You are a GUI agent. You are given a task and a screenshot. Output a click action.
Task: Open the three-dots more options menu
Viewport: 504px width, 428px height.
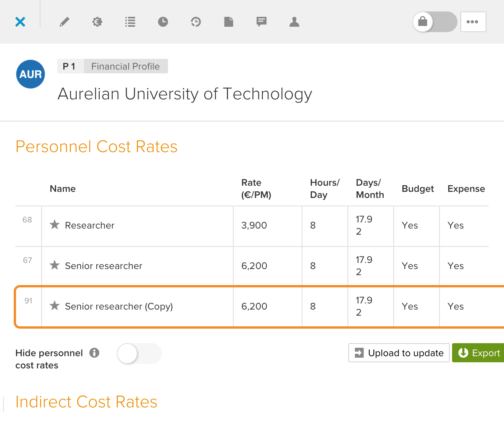473,22
